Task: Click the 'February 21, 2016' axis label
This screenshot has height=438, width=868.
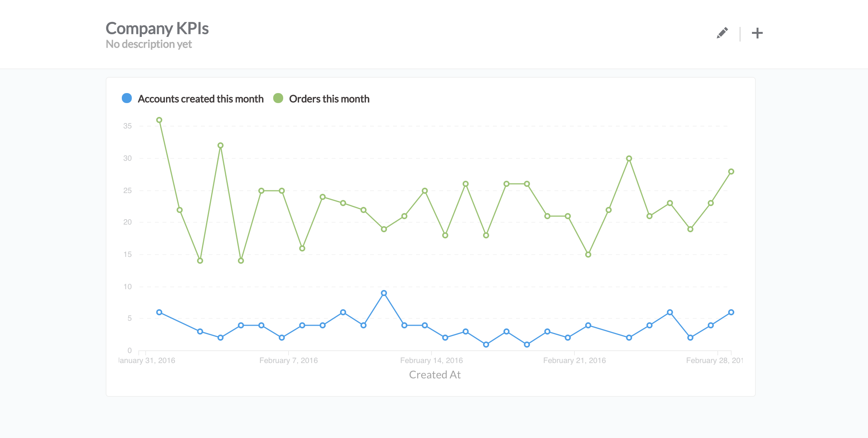Action: click(574, 360)
